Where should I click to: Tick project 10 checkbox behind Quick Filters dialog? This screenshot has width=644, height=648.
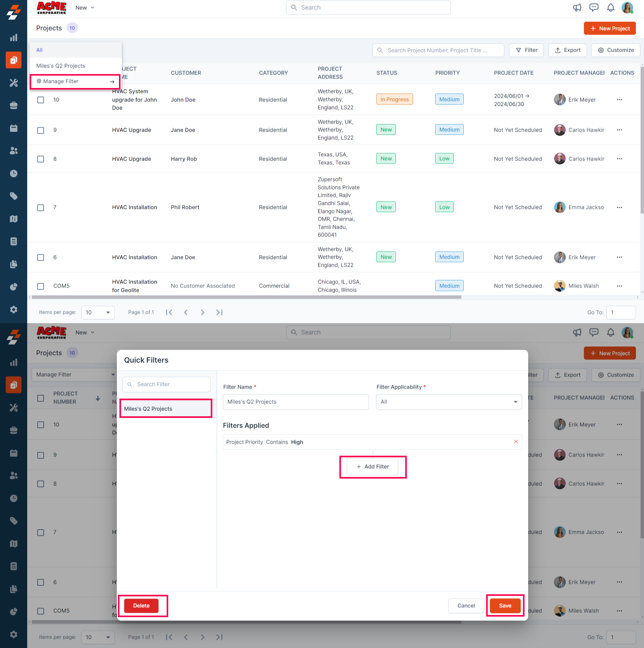[41, 425]
